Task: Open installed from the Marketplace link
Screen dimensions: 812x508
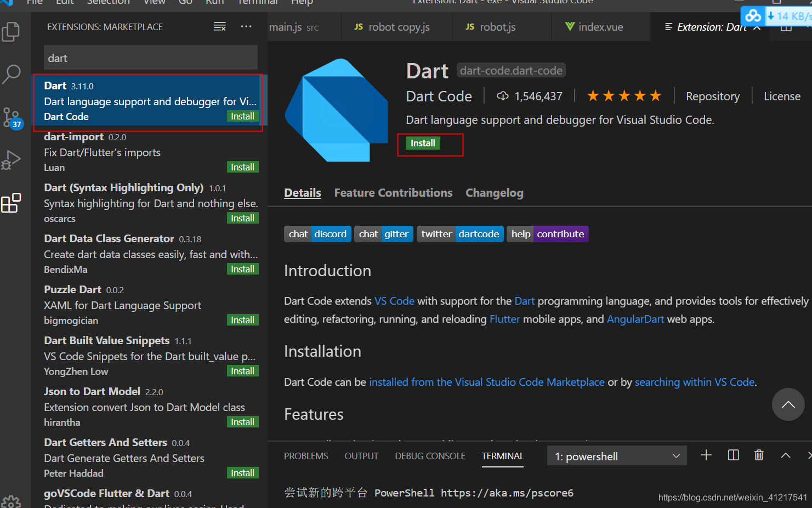Action: pos(487,382)
